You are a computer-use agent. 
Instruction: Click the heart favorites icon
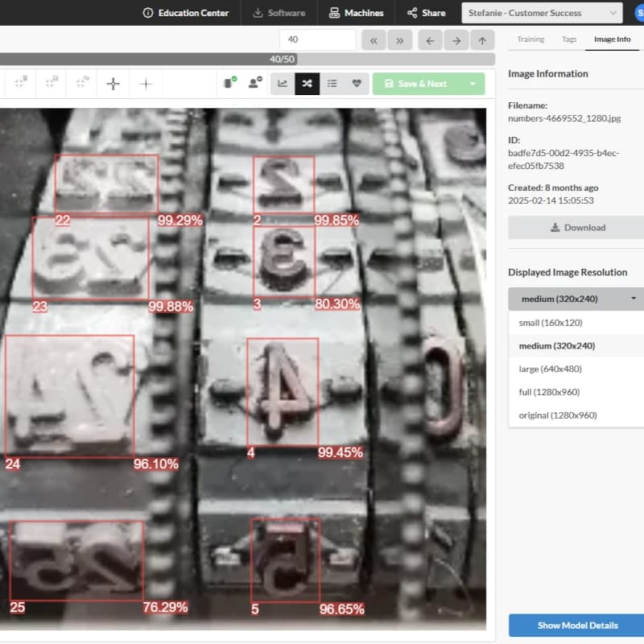(x=355, y=84)
